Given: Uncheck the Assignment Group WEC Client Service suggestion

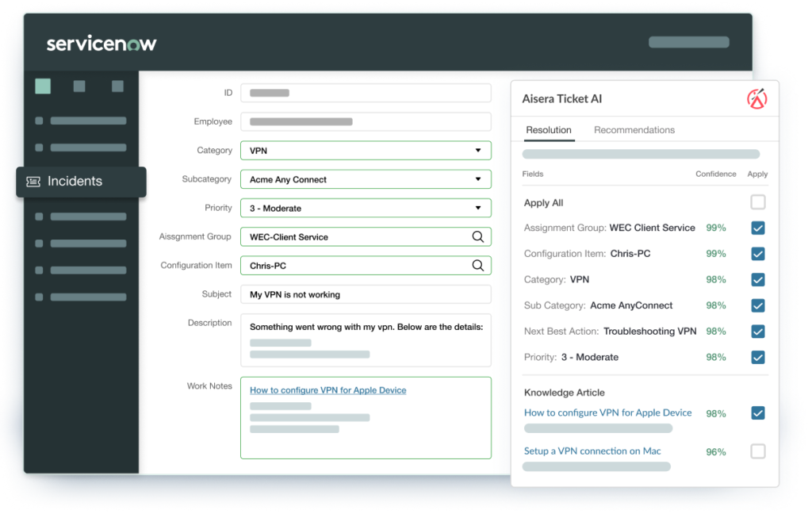Looking at the screenshot, I should point(758,228).
